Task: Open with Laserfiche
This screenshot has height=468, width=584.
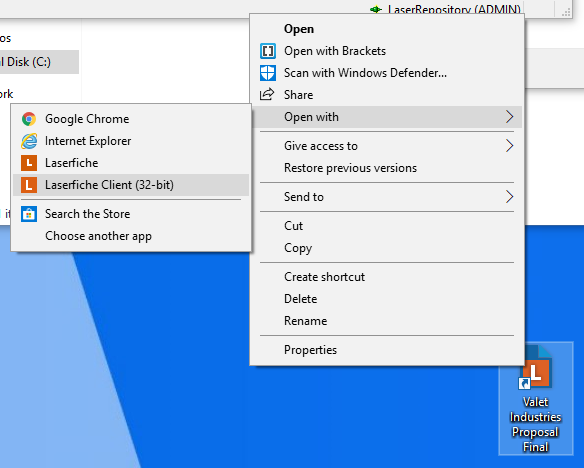Action: 131,163
